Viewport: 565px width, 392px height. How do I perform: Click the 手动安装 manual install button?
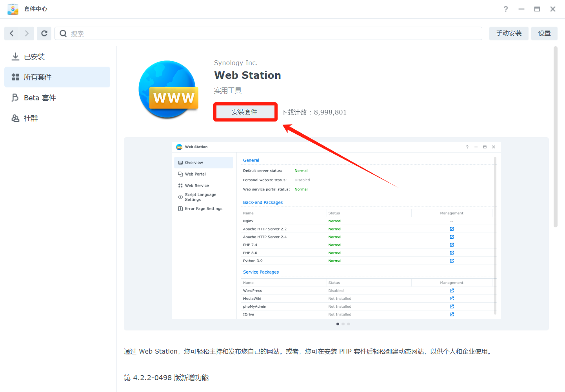click(509, 33)
